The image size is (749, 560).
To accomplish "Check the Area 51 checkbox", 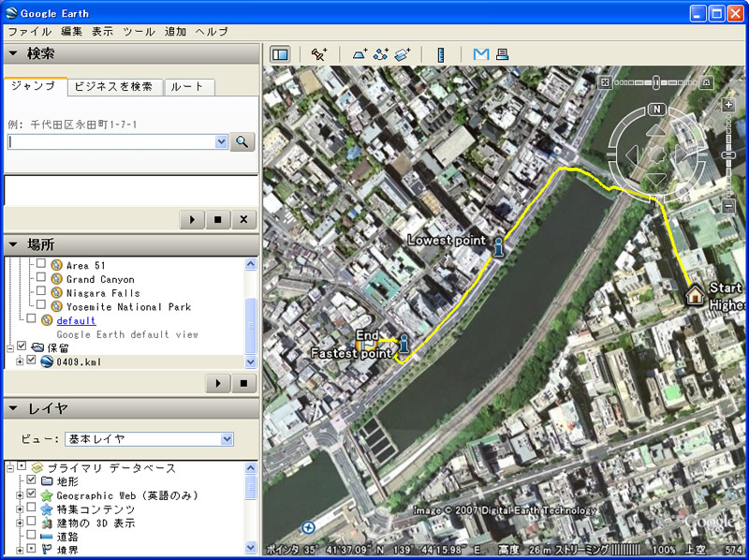I will (41, 264).
